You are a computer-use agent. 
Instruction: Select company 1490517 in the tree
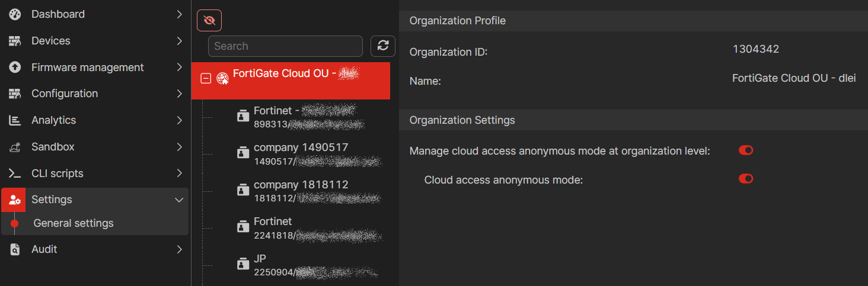(301, 147)
